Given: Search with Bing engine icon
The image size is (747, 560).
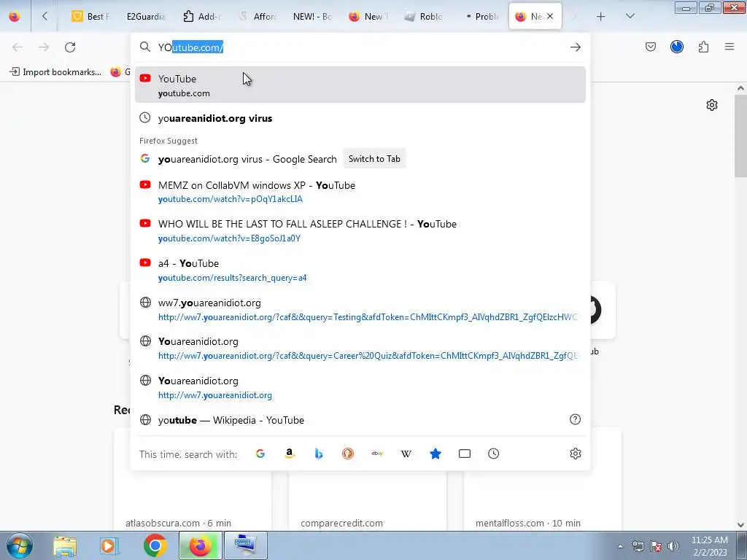Looking at the screenshot, I should [x=319, y=454].
